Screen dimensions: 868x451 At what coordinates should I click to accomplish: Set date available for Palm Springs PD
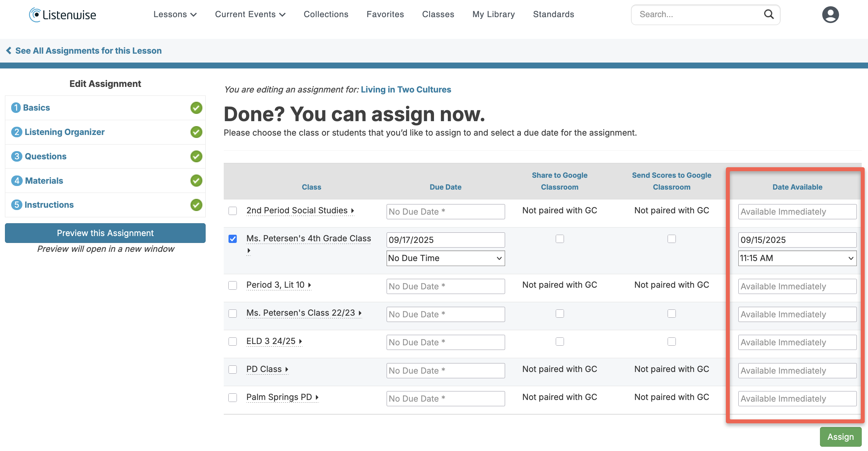(797, 399)
